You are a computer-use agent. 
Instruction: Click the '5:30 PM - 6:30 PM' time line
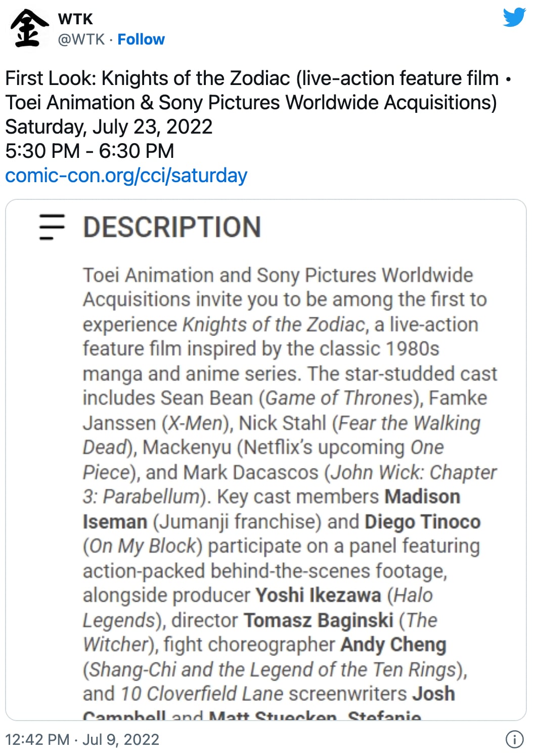tap(89, 151)
